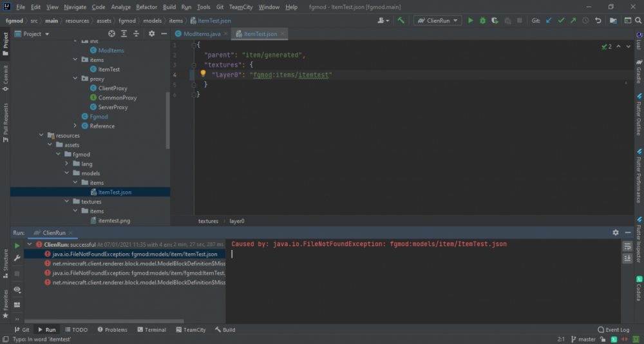The width and height of the screenshot is (644, 344).
Task: Collapse all in Project panel
Action: [136, 33]
